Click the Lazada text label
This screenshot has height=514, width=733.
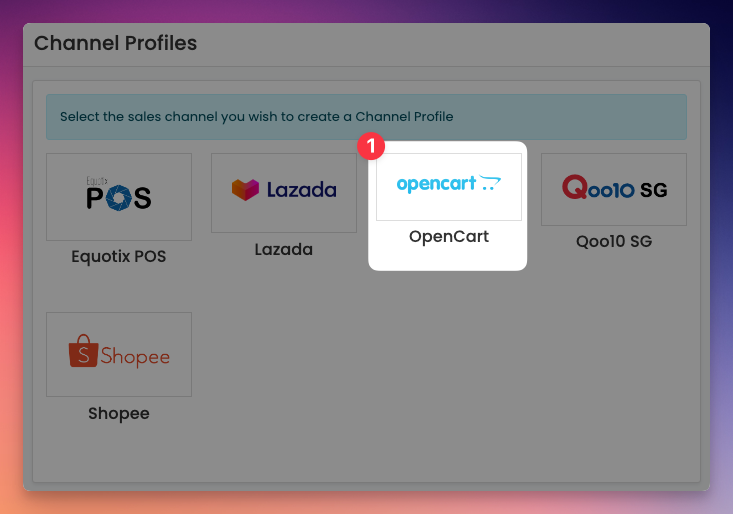point(284,250)
